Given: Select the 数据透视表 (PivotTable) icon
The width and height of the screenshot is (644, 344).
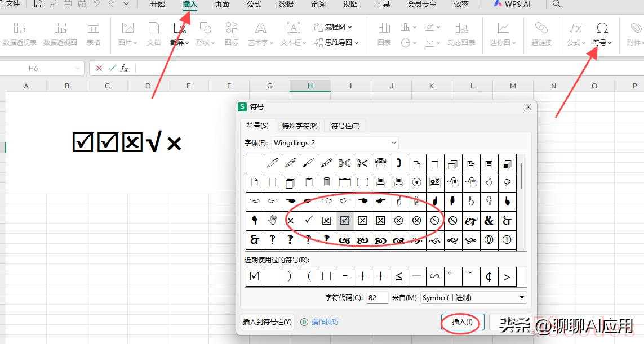Looking at the screenshot, I should [x=20, y=28].
